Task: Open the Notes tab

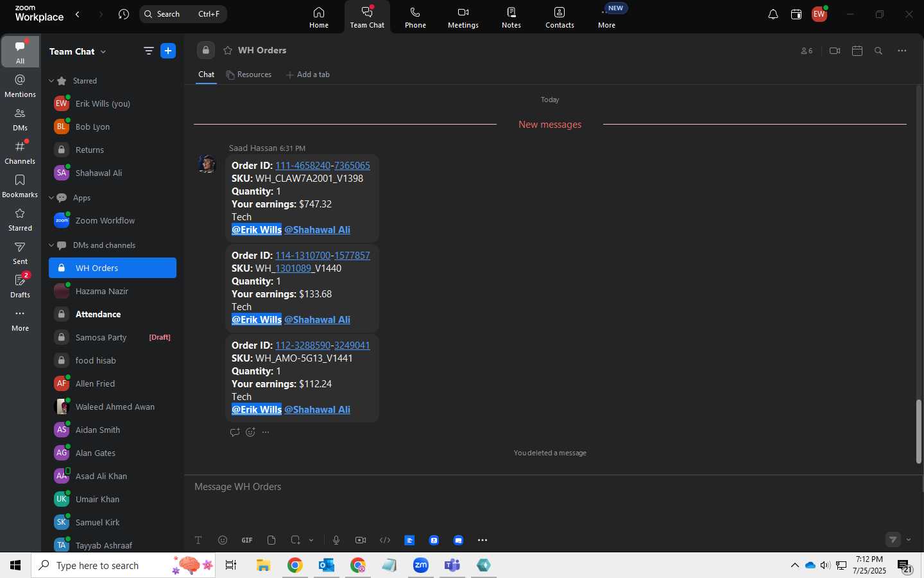Action: click(x=511, y=17)
